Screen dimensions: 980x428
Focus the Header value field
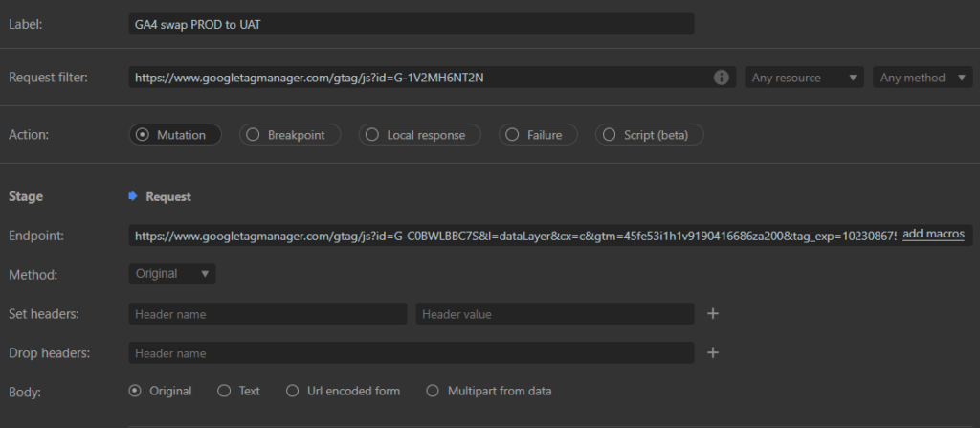click(555, 313)
